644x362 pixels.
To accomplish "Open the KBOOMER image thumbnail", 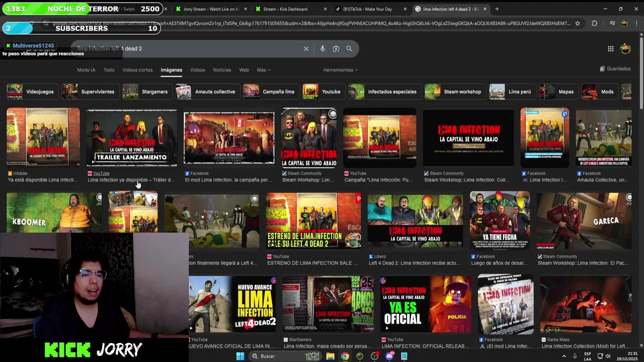I will coord(54,212).
